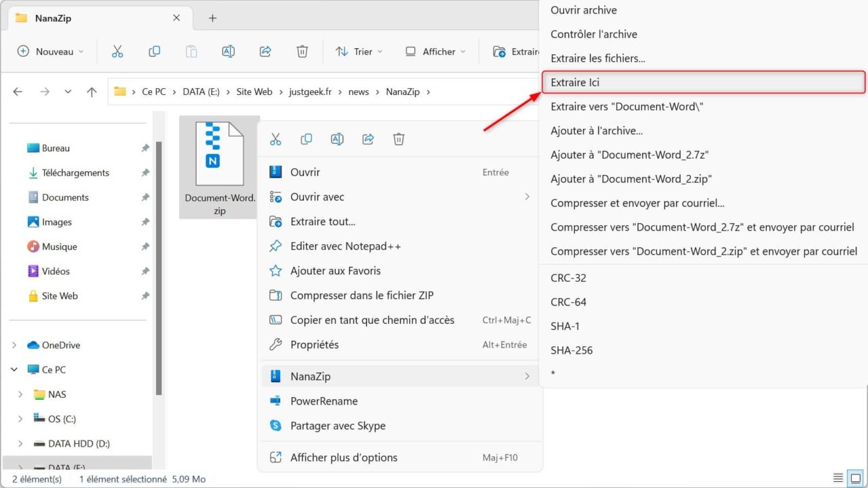This screenshot has height=488, width=868.
Task: Click the Rename icon in the toolbar
Action: [229, 52]
